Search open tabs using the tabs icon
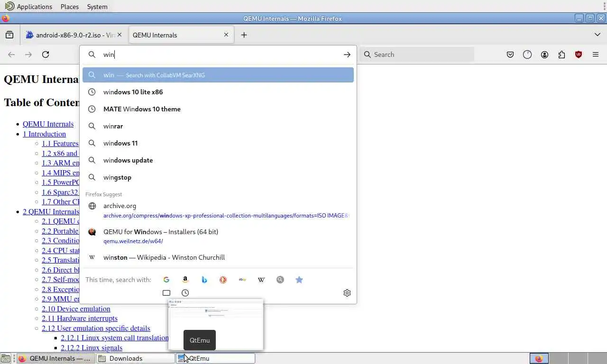Screen dimensions: 607x364 166,293
